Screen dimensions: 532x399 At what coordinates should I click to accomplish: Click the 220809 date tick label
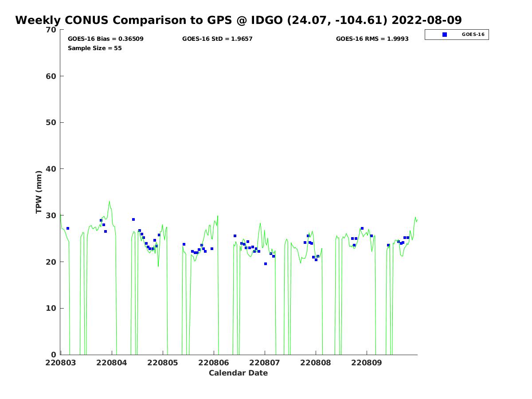pyautogui.click(x=367, y=363)
